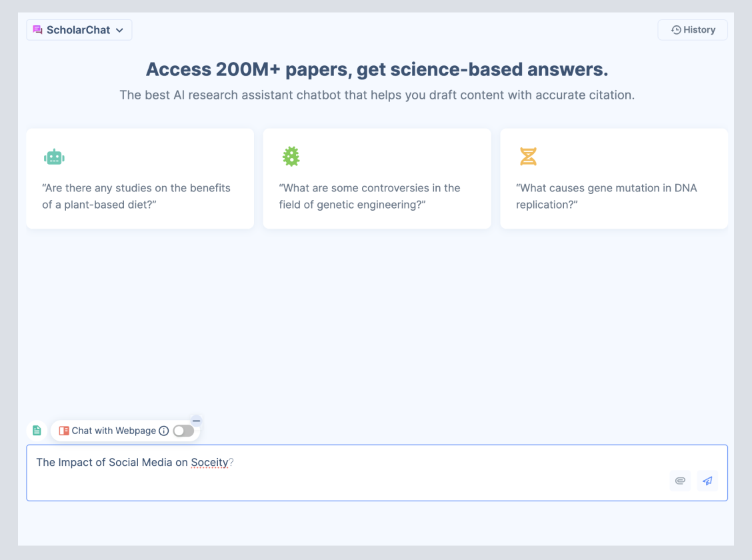Screen dimensions: 752x560
Task: Click the orange DNA helix icon
Action: pos(528,156)
